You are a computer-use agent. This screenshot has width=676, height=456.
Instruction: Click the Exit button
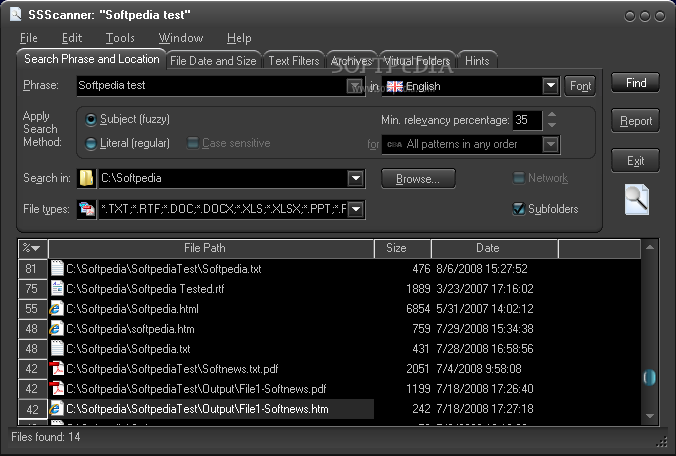click(x=635, y=161)
